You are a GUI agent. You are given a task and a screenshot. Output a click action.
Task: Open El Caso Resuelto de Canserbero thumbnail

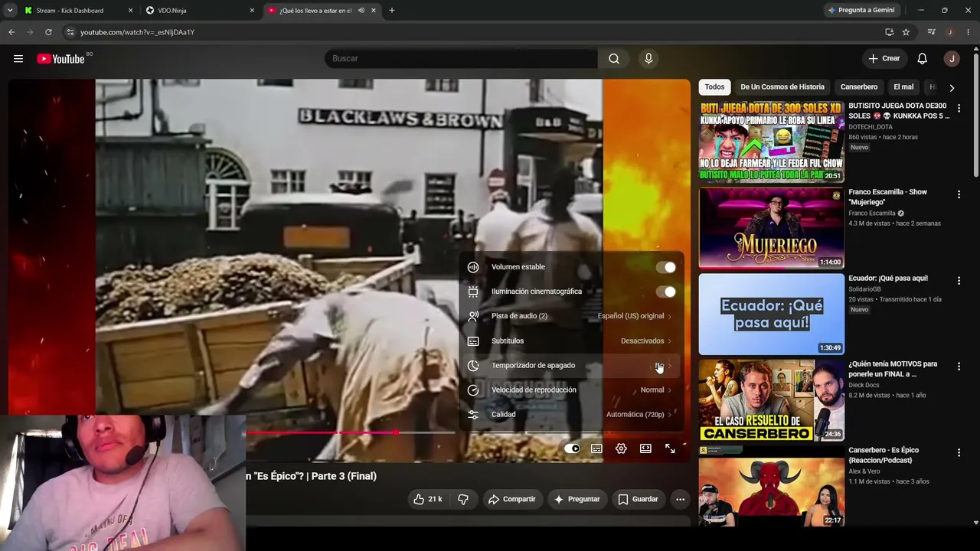click(x=771, y=400)
